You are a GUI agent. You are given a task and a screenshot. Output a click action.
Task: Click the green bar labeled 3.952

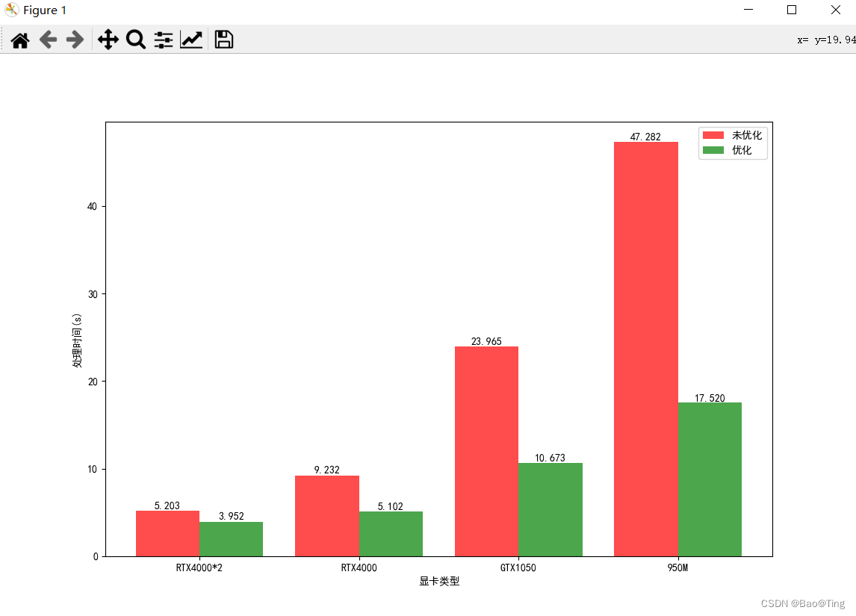point(231,539)
